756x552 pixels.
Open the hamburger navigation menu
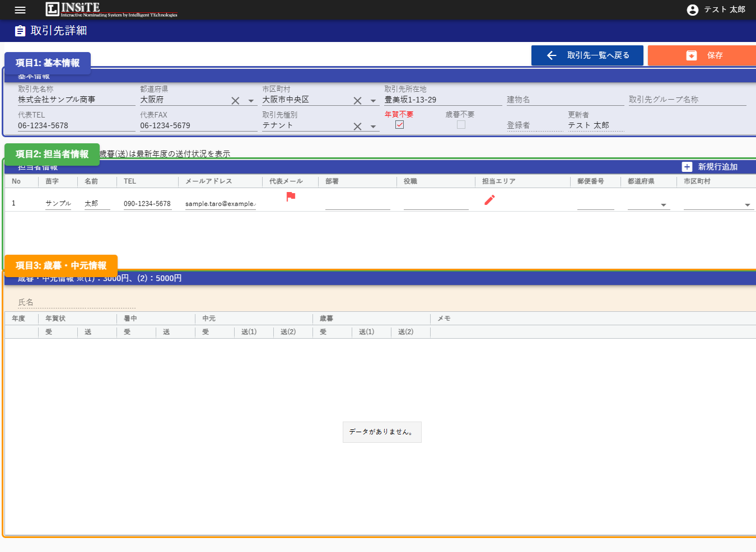pyautogui.click(x=20, y=10)
